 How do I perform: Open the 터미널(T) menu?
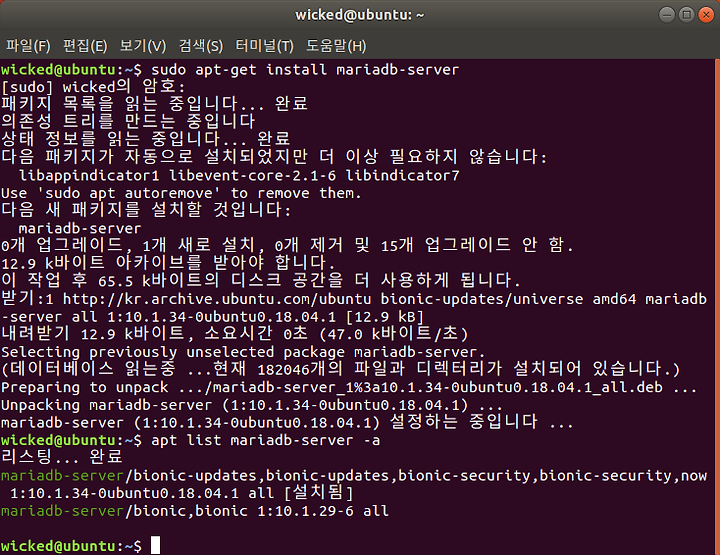[x=264, y=46]
